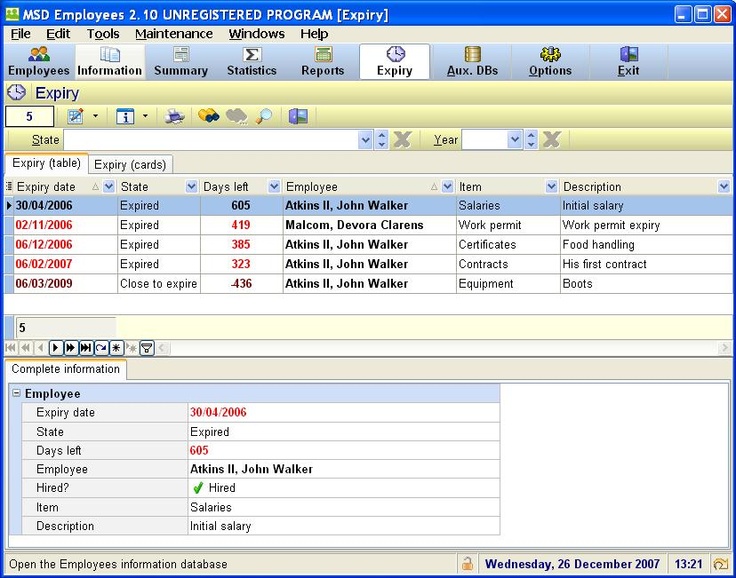Select the row with His first contract
Viewport: 736px width, 578px height.
point(368,264)
